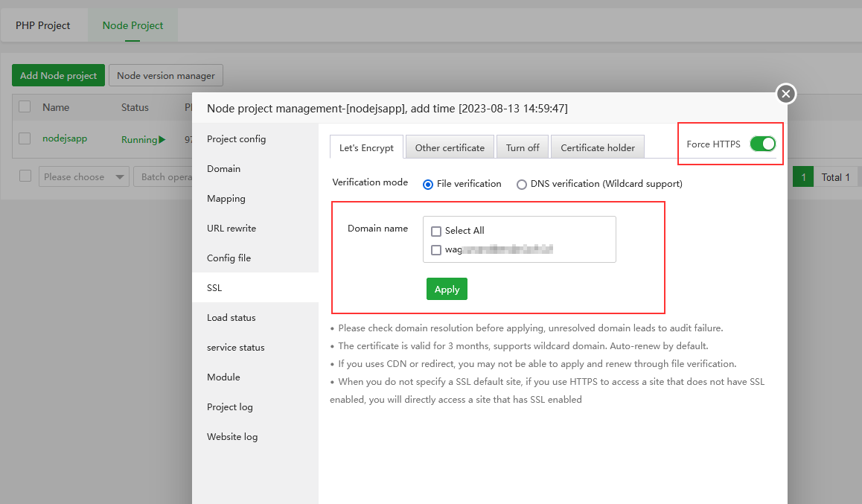Toggle the Force HTTPS switch

coord(762,144)
